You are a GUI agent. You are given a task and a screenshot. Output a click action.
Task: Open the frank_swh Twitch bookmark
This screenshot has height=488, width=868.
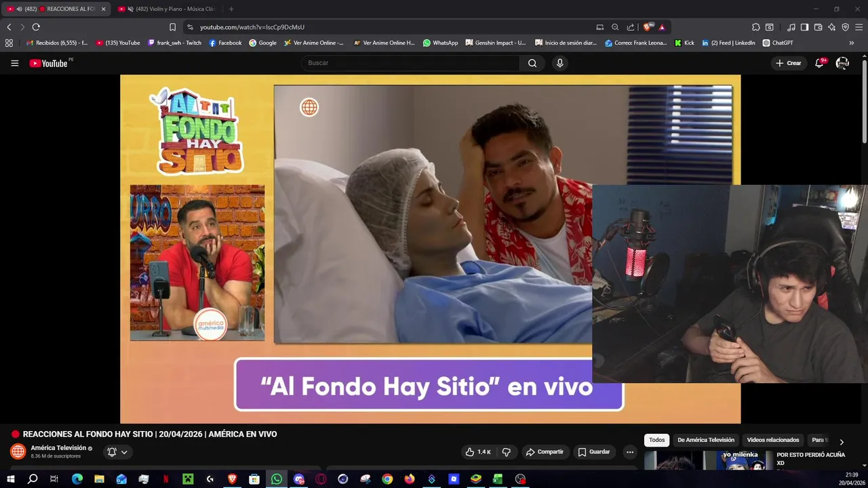pyautogui.click(x=175, y=43)
